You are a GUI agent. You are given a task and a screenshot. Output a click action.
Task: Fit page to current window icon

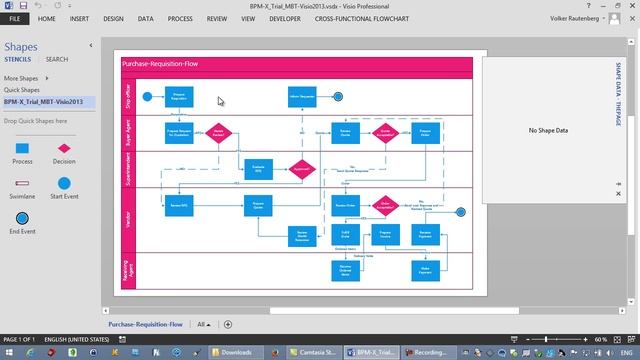coord(617,339)
